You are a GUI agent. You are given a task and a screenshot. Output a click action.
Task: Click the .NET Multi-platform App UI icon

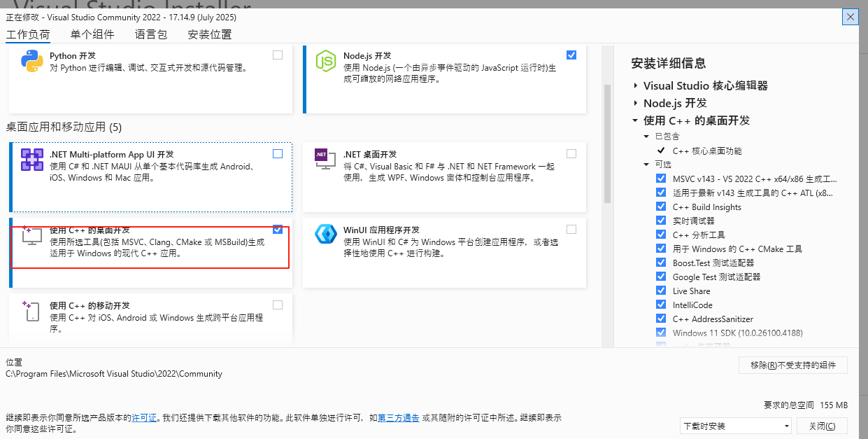click(32, 160)
